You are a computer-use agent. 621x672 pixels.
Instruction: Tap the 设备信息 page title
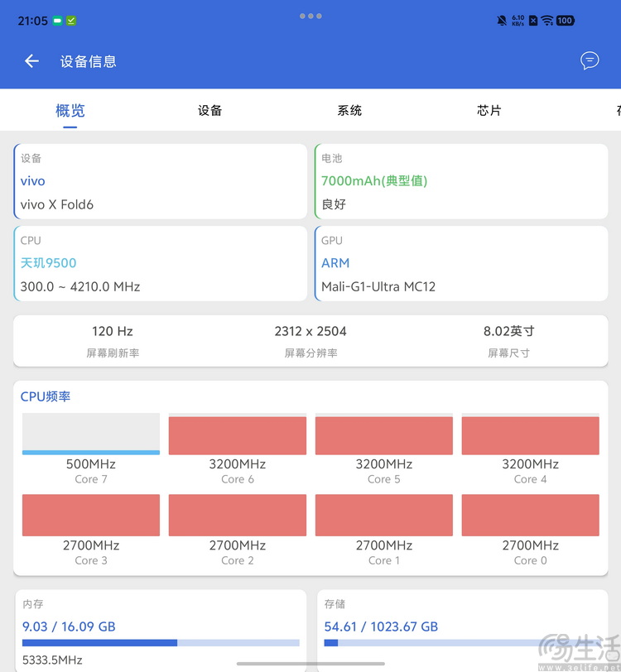tap(89, 61)
